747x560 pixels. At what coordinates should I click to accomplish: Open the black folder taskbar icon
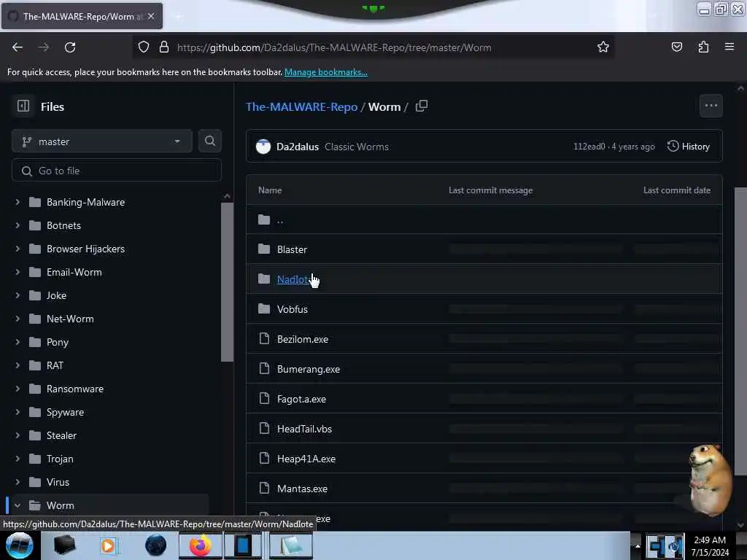[x=64, y=545]
